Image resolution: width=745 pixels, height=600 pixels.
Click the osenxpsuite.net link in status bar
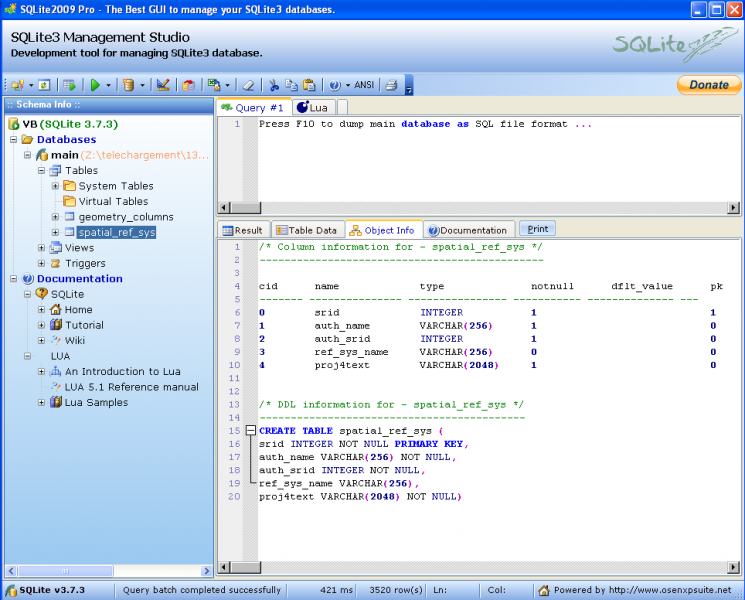[x=670, y=590]
